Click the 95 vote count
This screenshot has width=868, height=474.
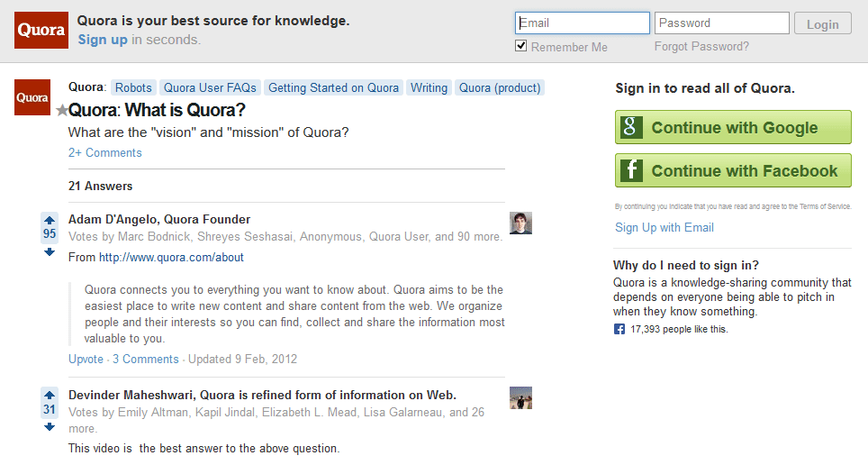tap(50, 234)
